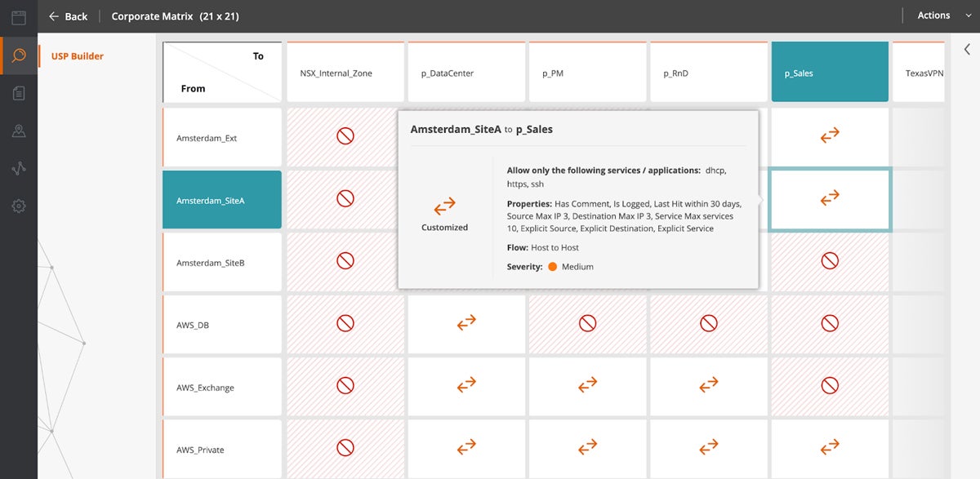
Task: Select the Amsterdam_SiteA row header
Action: [221, 199]
